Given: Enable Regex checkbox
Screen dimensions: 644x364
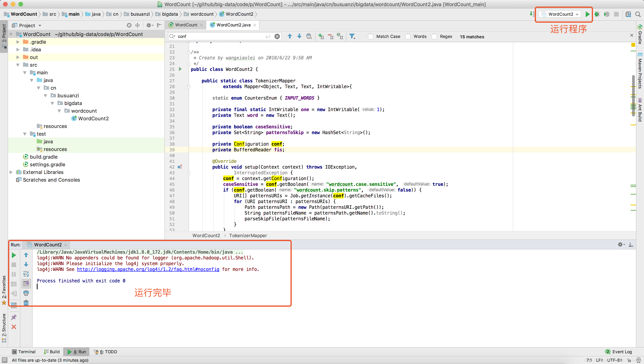Looking at the screenshot, I should click(x=435, y=37).
